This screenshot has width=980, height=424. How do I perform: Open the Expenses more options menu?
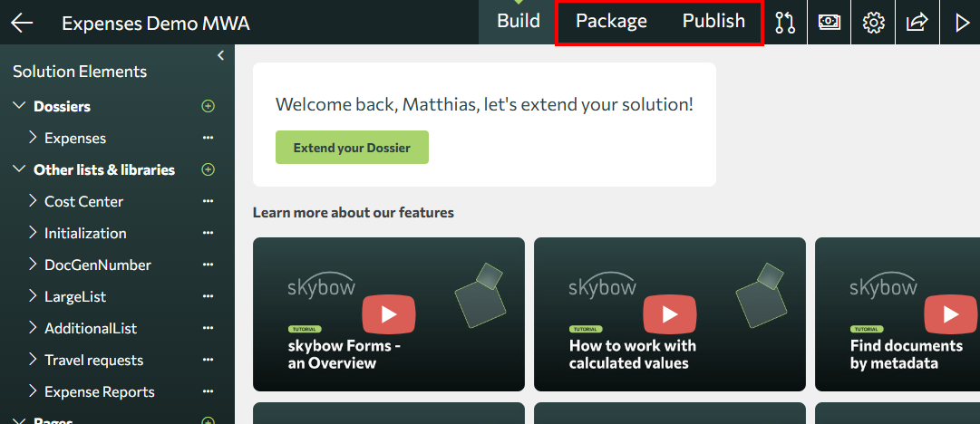208,139
